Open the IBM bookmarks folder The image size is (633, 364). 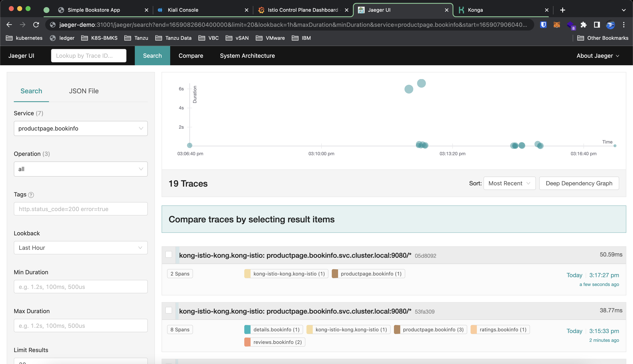point(301,38)
